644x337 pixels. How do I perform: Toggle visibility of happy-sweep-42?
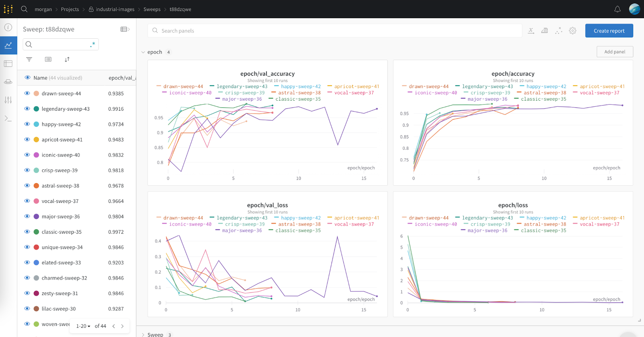click(x=27, y=124)
